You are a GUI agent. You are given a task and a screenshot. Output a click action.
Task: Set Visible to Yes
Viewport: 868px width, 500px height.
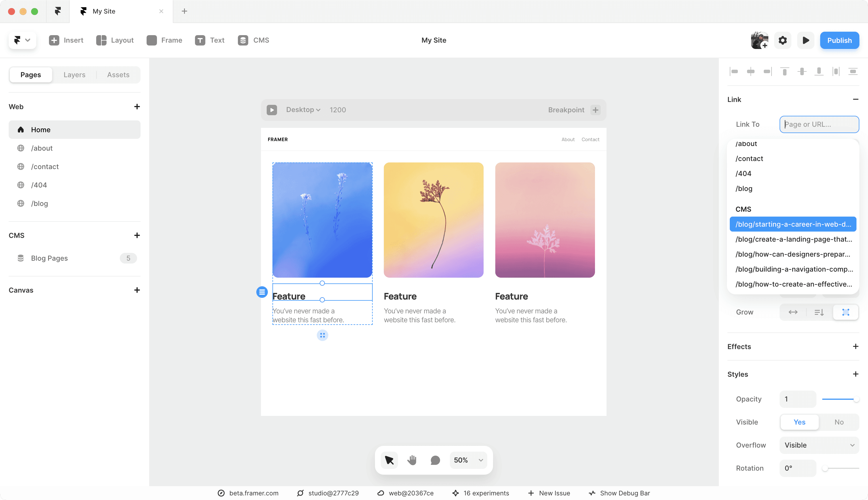(x=799, y=422)
